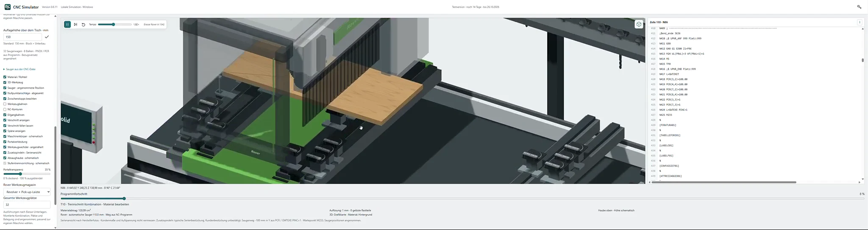Viewport: 868px width, 230px height.
Task: Click code line N425 M233
Action: pyautogui.click(x=665, y=115)
